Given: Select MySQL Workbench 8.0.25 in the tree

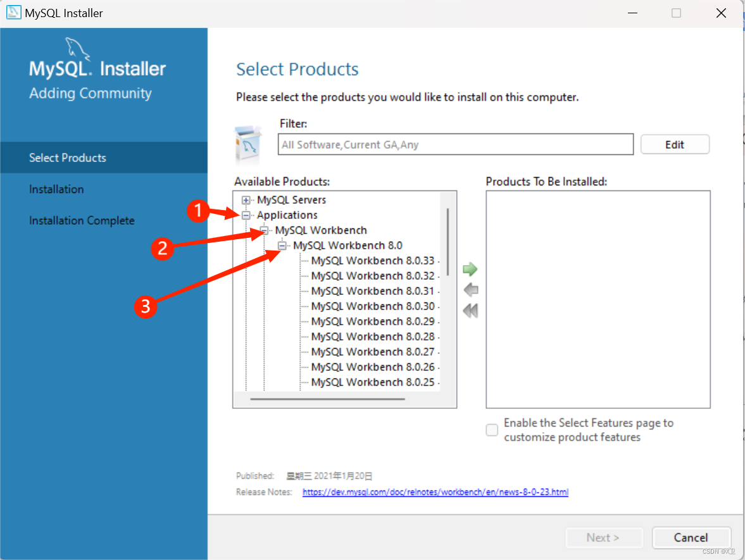Looking at the screenshot, I should pos(373,382).
